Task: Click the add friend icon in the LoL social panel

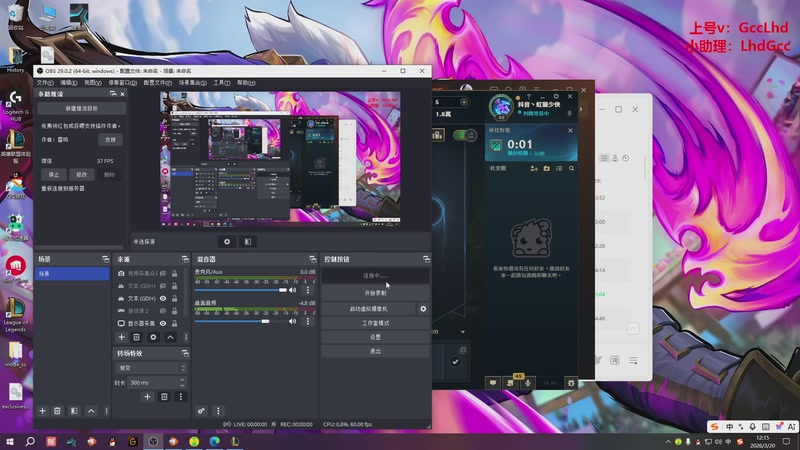Action: [534, 168]
